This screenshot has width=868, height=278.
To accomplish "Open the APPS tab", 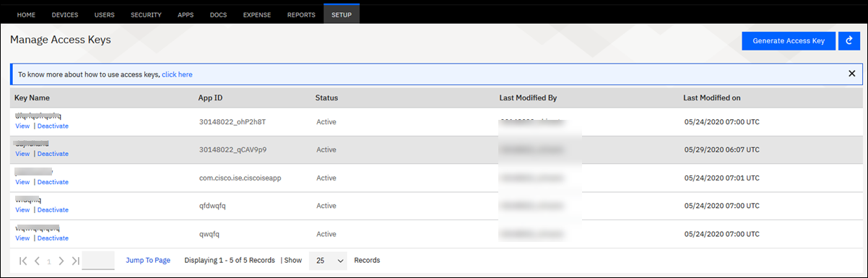I will point(186,14).
